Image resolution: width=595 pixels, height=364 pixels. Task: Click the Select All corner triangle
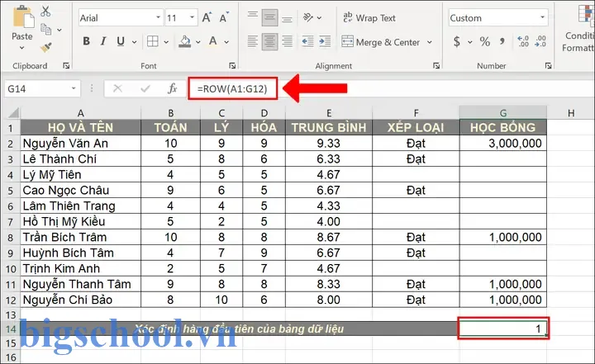[13, 112]
